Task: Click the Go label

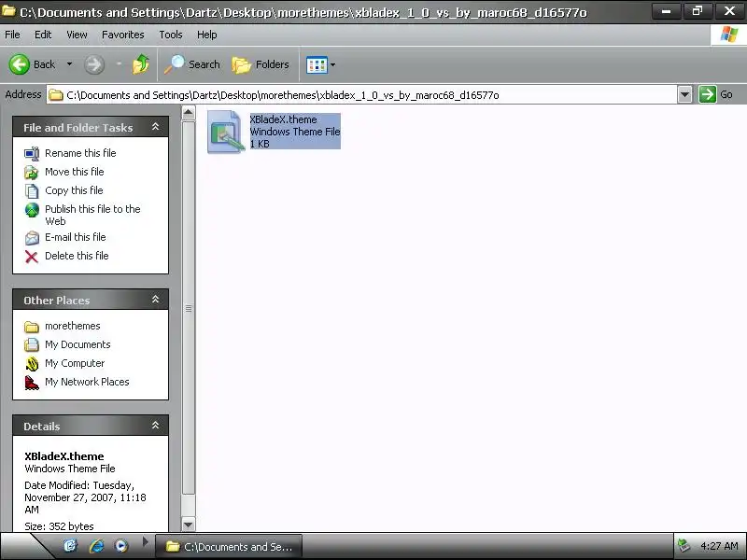Action: [x=726, y=94]
